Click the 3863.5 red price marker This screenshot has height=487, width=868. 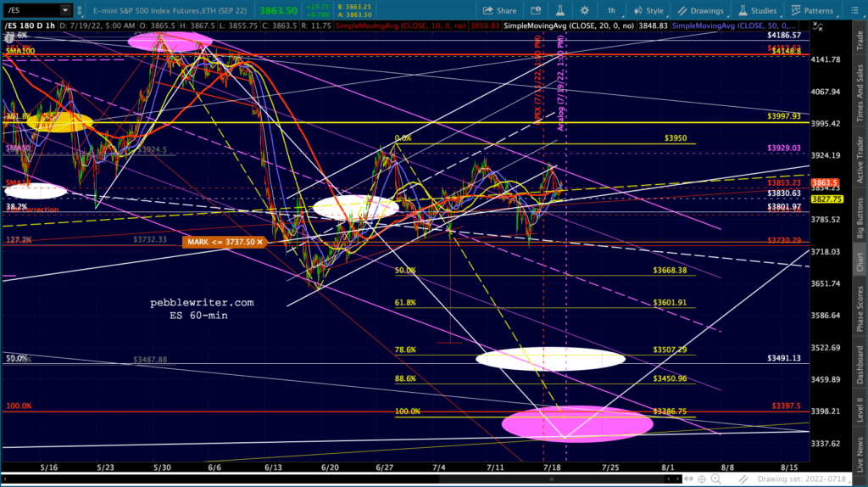click(826, 182)
